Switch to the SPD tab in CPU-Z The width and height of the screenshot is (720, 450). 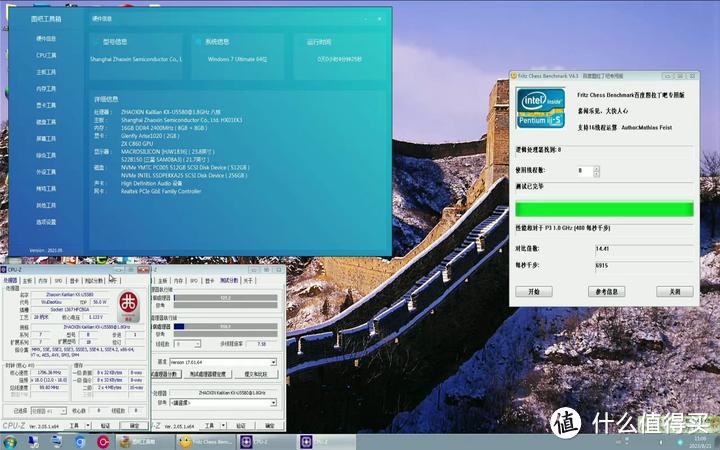59,281
